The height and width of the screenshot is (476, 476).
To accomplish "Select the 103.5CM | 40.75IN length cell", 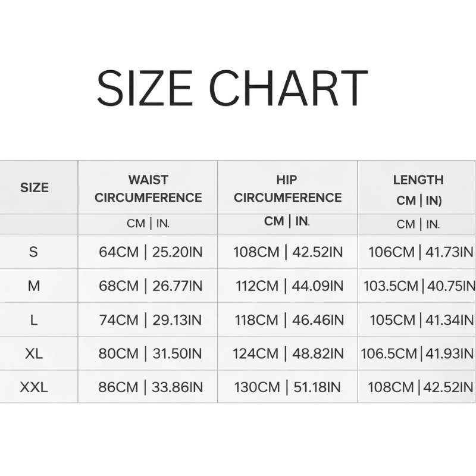I will [x=419, y=286].
